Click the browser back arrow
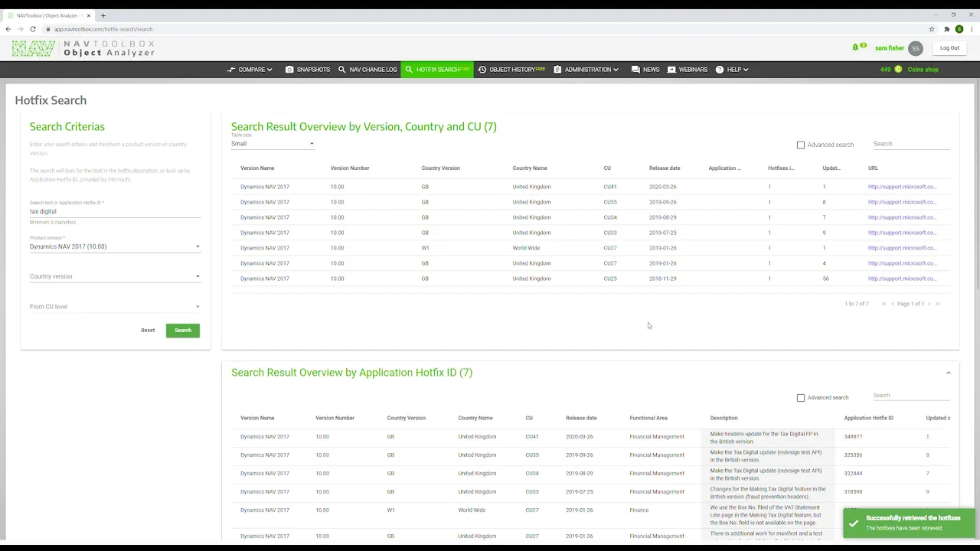980x551 pixels. coord(8,29)
